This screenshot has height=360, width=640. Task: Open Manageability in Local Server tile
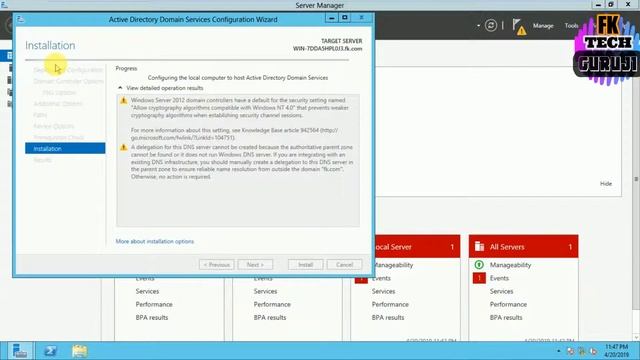(x=394, y=265)
